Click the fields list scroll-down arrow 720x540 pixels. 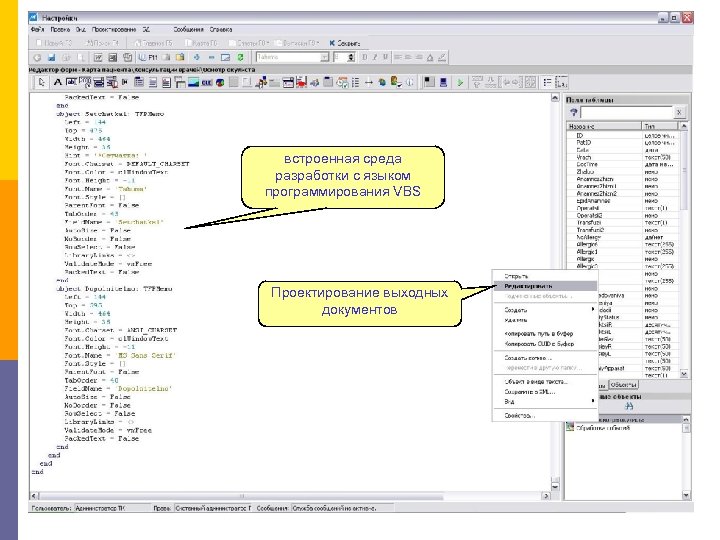pos(684,374)
